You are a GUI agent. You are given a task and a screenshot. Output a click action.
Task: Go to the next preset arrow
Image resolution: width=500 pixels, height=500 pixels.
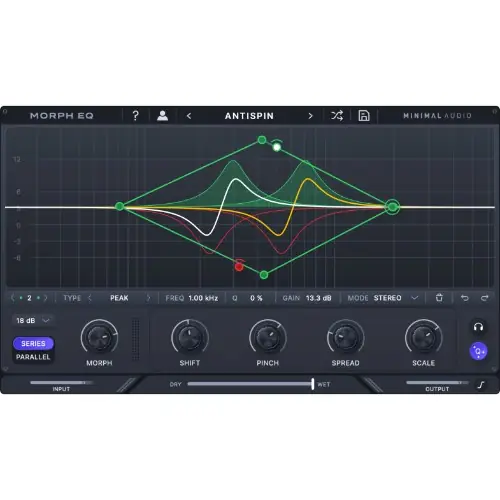[310, 116]
